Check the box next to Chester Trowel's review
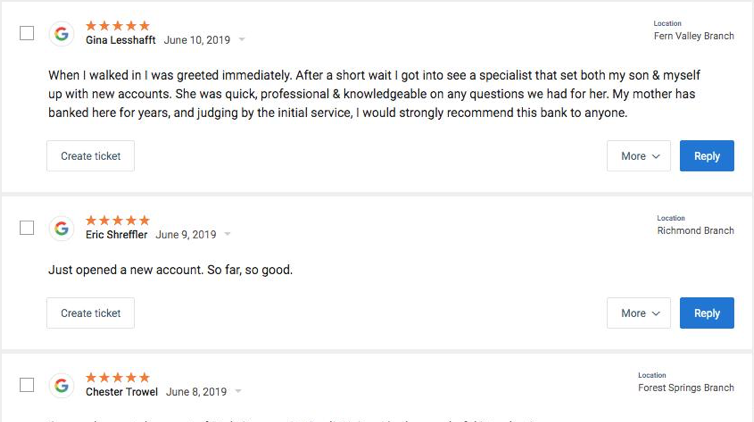The height and width of the screenshot is (422, 754). click(x=27, y=385)
